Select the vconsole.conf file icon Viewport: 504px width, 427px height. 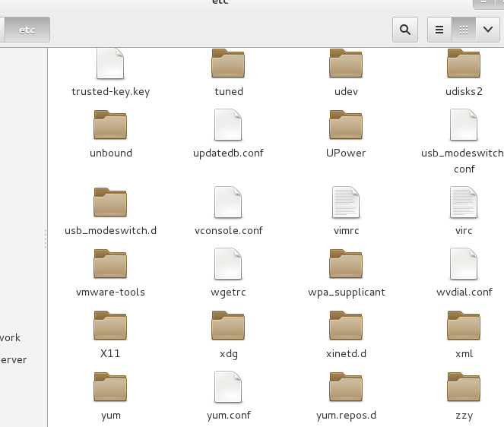(x=228, y=202)
